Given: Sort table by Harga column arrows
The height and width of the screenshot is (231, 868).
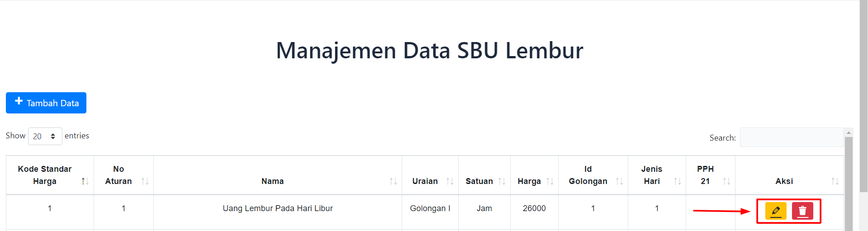Looking at the screenshot, I should pyautogui.click(x=550, y=181).
